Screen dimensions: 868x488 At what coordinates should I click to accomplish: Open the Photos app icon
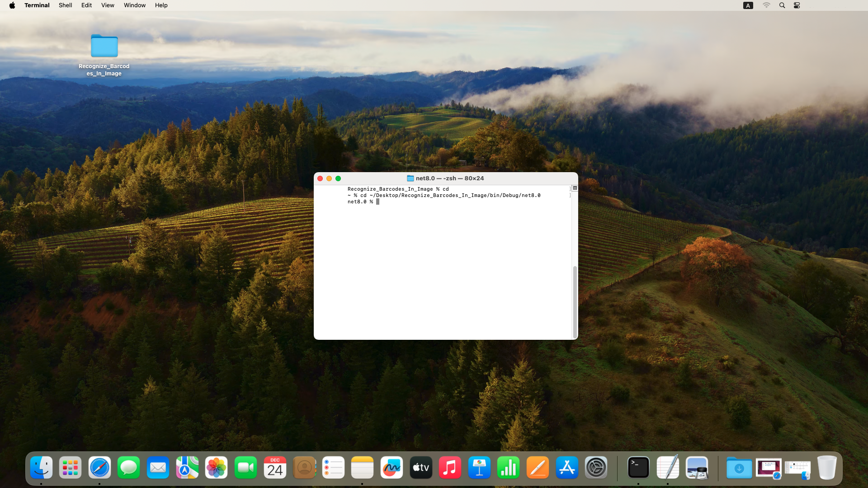click(216, 468)
